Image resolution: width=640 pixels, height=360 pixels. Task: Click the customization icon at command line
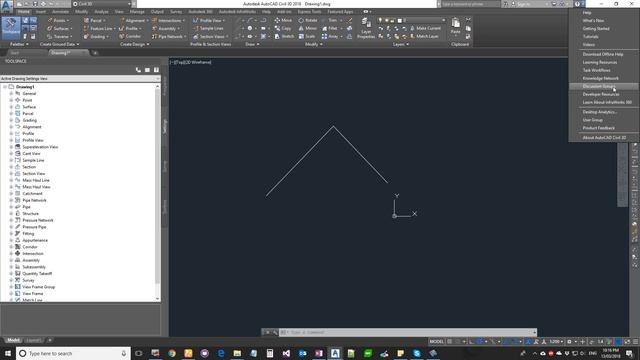pyautogui.click(x=275, y=332)
